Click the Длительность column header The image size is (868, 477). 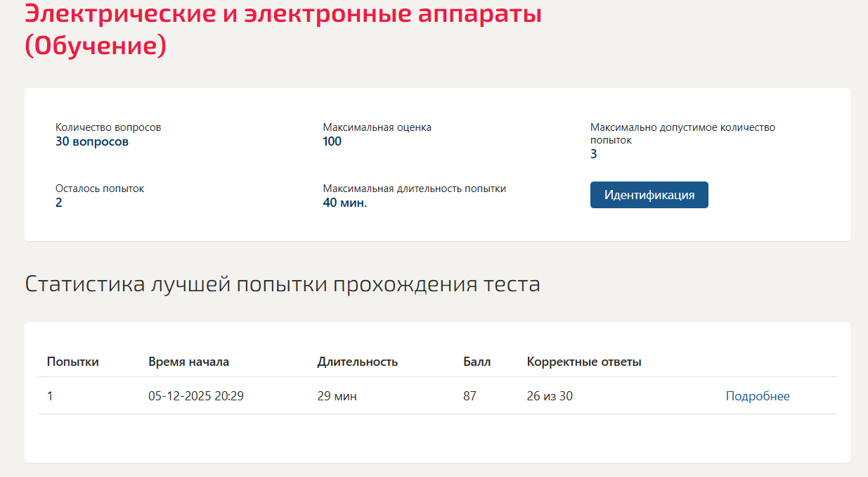pyautogui.click(x=358, y=362)
